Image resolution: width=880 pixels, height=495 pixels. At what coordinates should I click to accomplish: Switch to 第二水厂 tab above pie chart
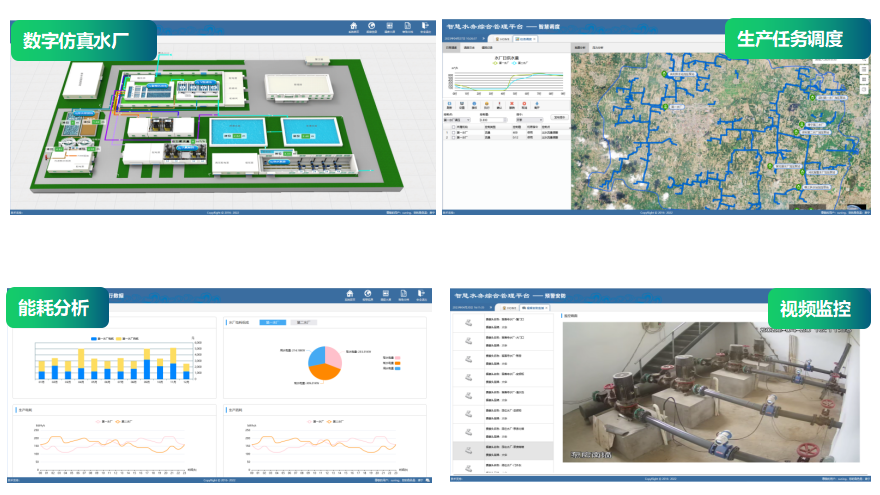[303, 322]
